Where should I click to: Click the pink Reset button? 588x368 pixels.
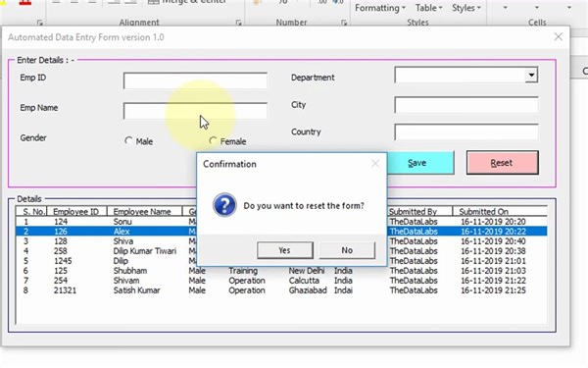502,163
